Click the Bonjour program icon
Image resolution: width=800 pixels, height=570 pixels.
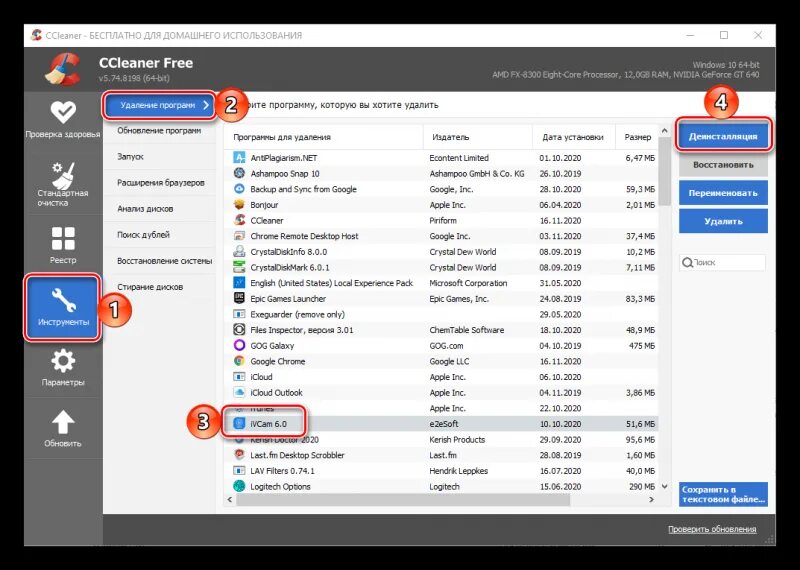click(239, 205)
